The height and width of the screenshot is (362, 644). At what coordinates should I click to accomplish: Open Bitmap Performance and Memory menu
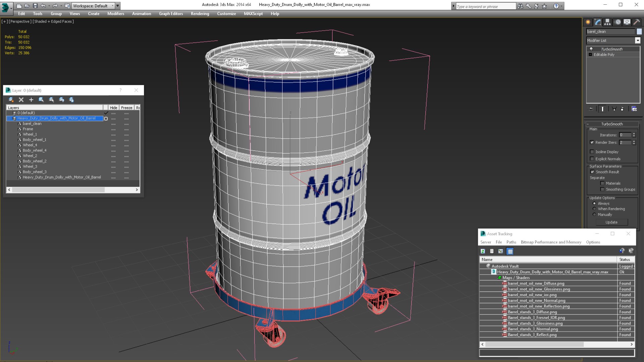(x=551, y=242)
